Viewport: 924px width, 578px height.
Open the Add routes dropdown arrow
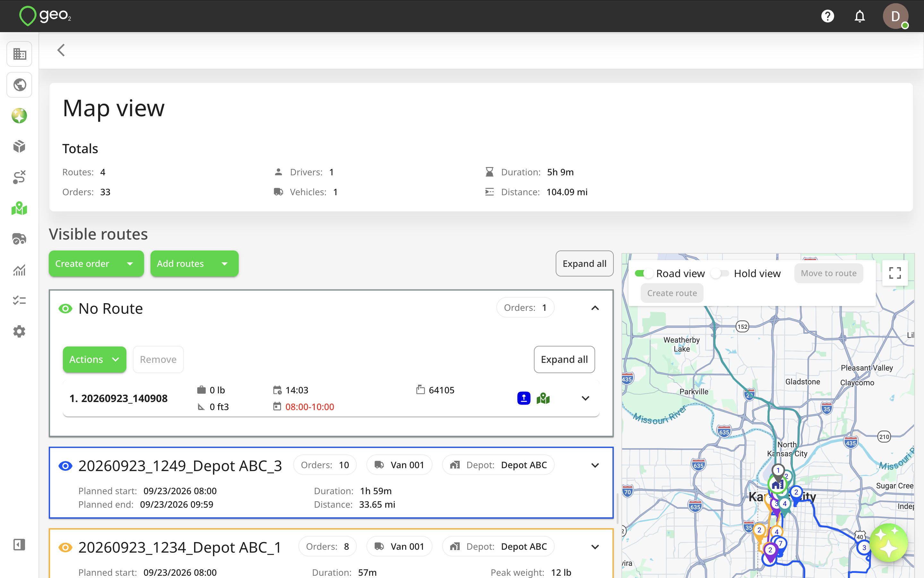click(x=225, y=264)
